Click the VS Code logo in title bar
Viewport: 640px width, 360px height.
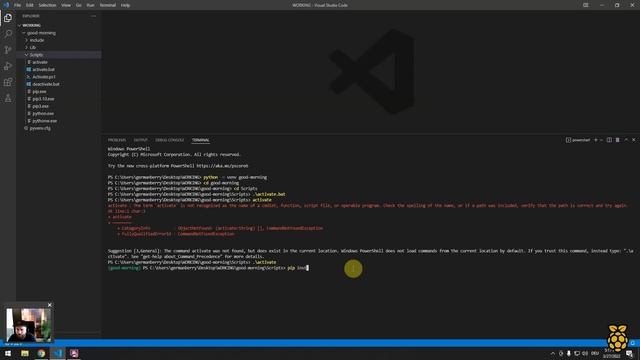pos(6,5)
